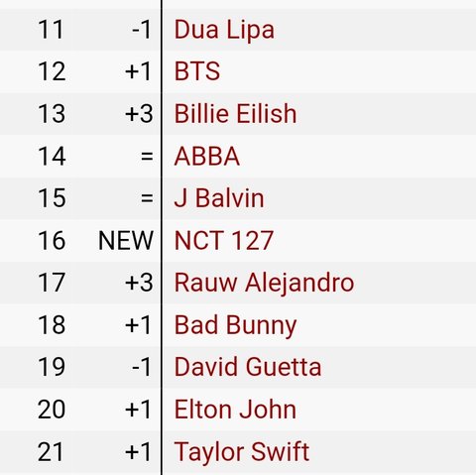This screenshot has height=475, width=476.
Task: Click the equals sign next to J Balvin
Action: 147,198
